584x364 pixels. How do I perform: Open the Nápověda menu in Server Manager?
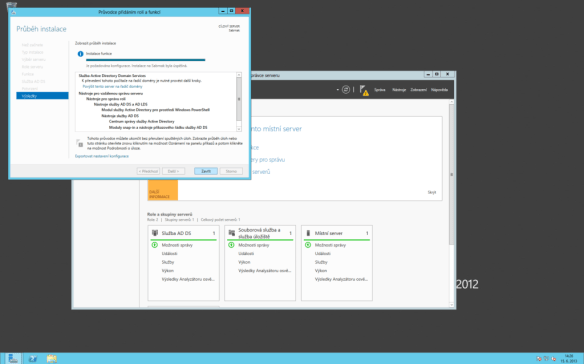[439, 90]
